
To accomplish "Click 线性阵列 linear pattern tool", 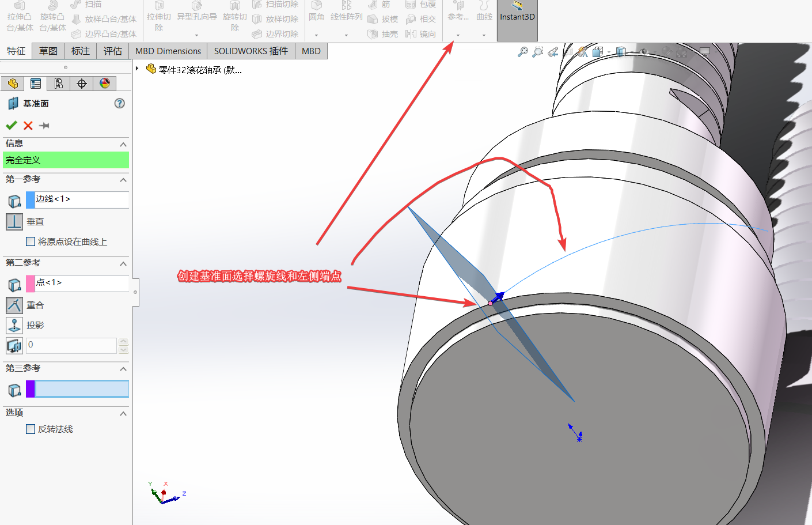I will (346, 12).
